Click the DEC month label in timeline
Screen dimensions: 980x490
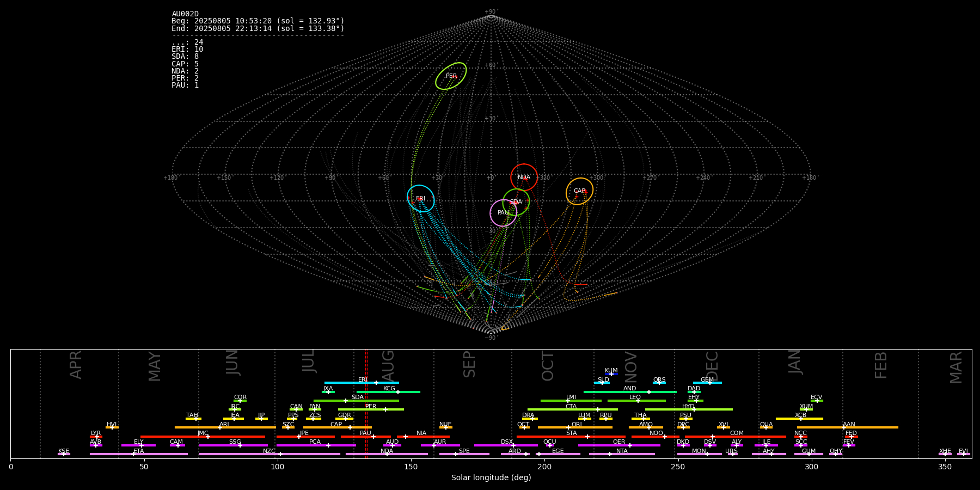(x=712, y=366)
